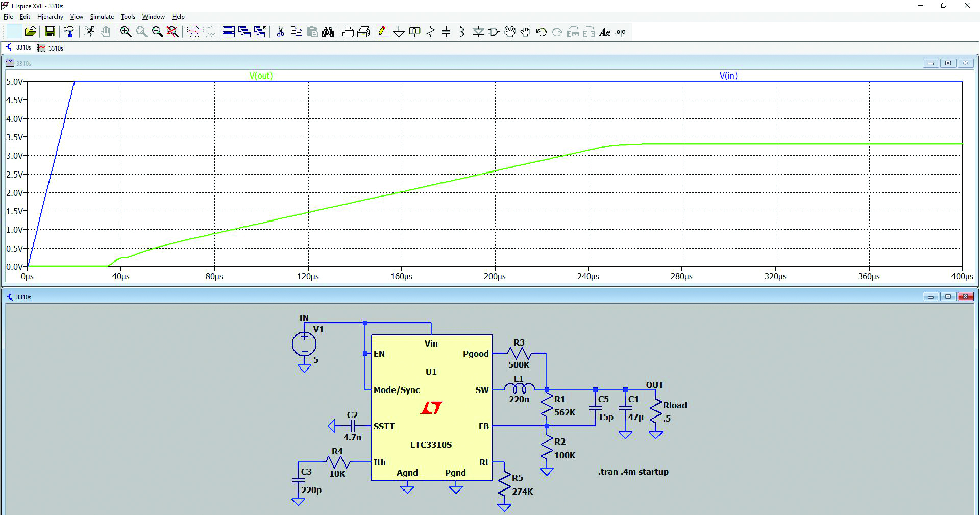Image resolution: width=980 pixels, height=515 pixels.
Task: Click the V(in) trace label
Action: [x=728, y=76]
